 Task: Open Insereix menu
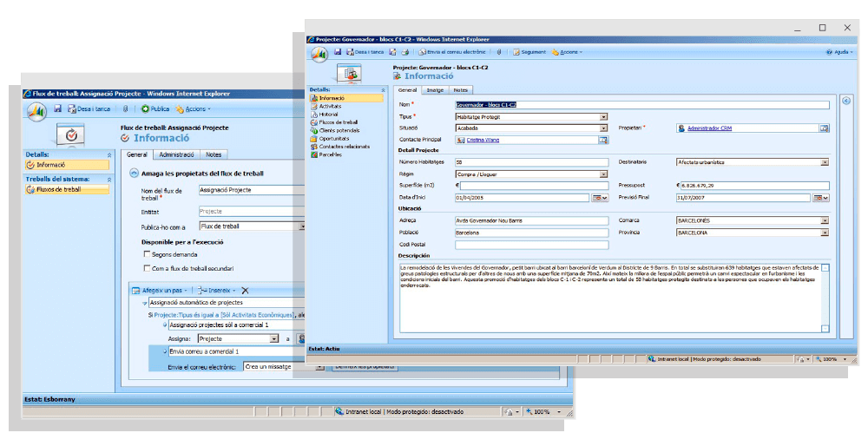click(x=216, y=290)
